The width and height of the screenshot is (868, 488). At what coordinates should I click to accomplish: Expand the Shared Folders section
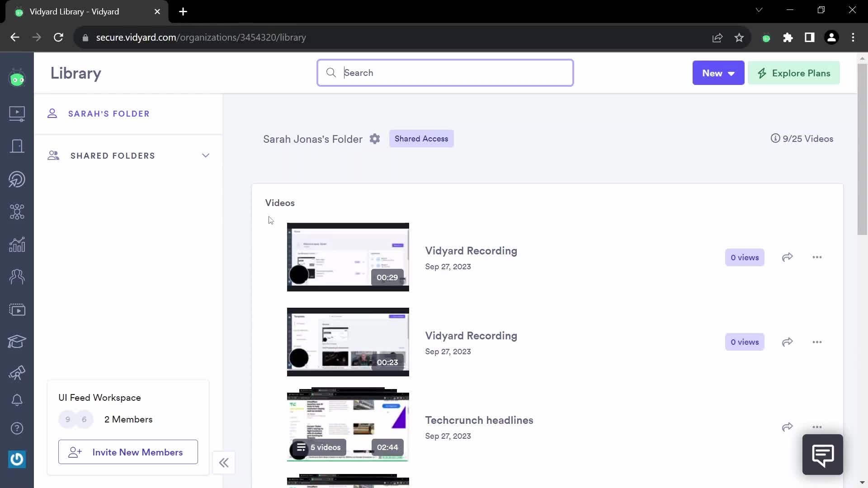[x=206, y=155]
